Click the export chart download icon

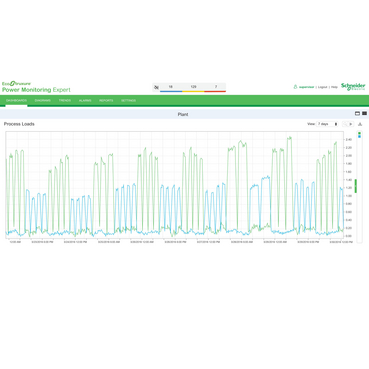click(360, 124)
